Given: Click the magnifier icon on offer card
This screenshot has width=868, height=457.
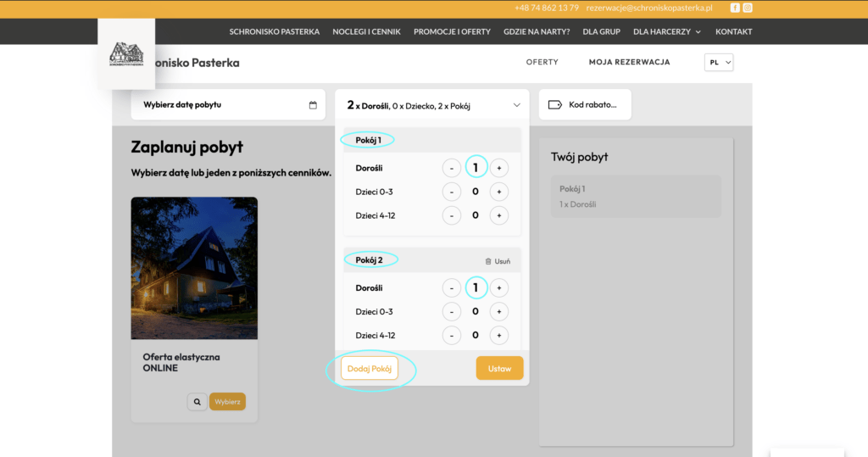Looking at the screenshot, I should [x=197, y=402].
